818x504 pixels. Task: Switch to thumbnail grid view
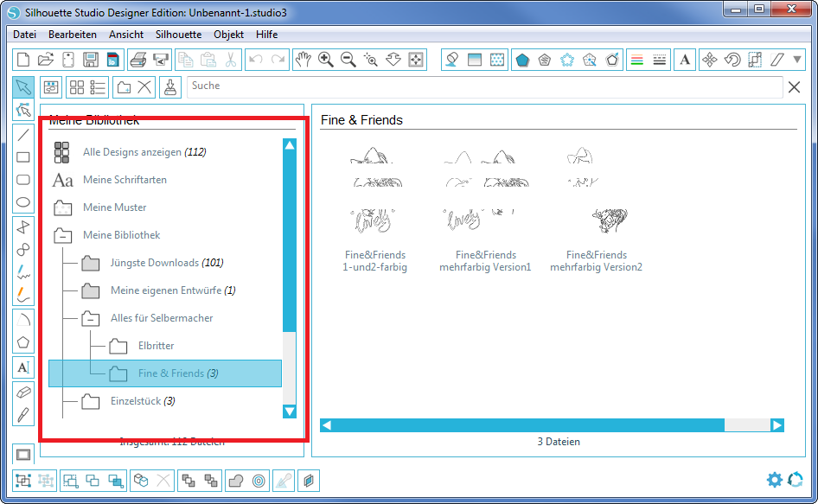[x=76, y=87]
